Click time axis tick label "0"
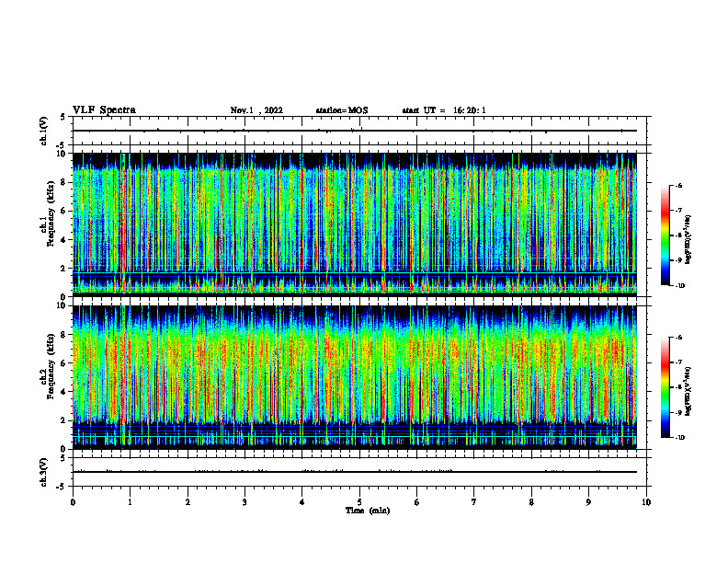Screen dimensions: 728x563 (73, 502)
